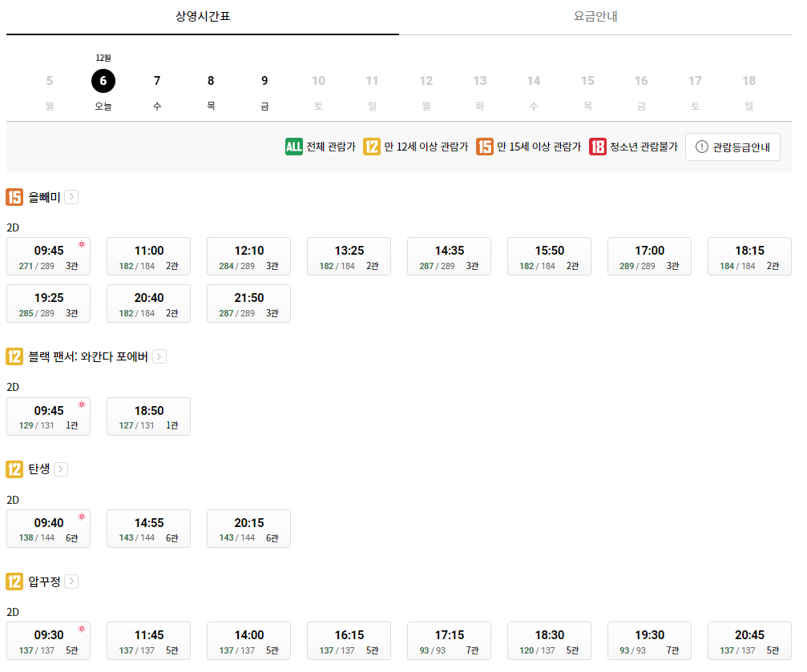Click the 15 rating icon beside 올빼미

[14, 197]
